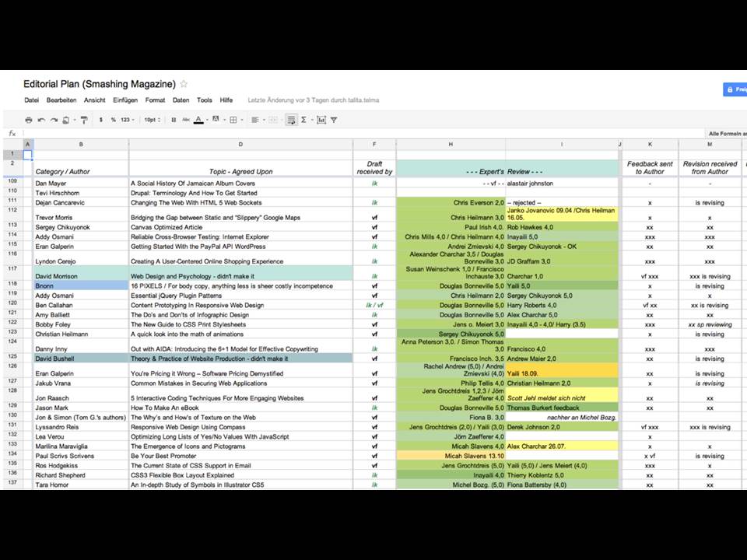Select the paint format roller tool
This screenshot has height=560, width=747.
coord(84,120)
